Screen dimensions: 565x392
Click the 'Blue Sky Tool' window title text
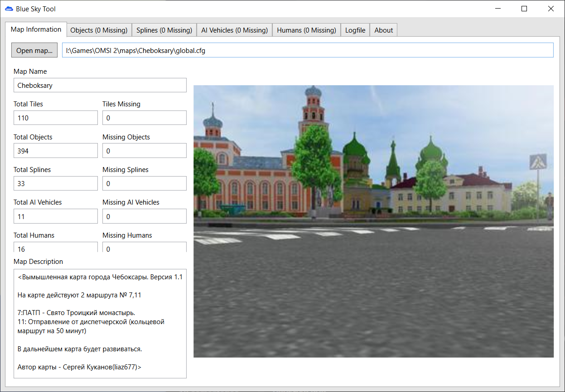click(36, 9)
